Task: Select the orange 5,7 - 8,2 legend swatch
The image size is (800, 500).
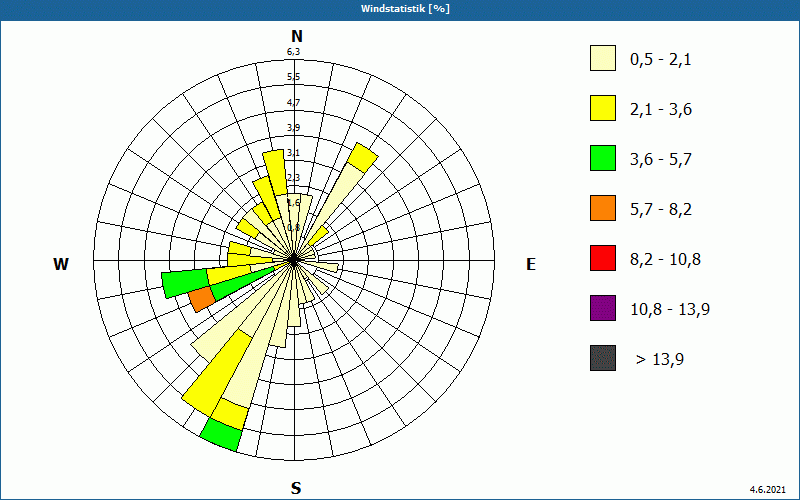Action: 603,208
